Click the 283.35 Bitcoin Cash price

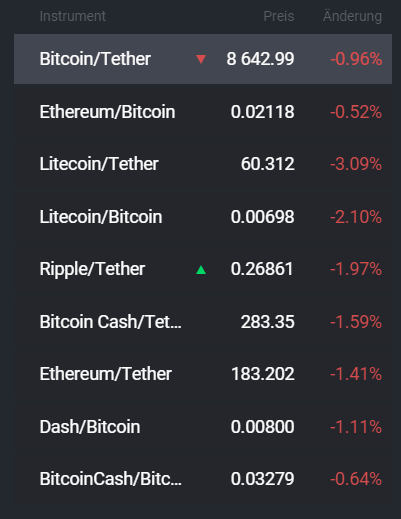pyautogui.click(x=268, y=322)
